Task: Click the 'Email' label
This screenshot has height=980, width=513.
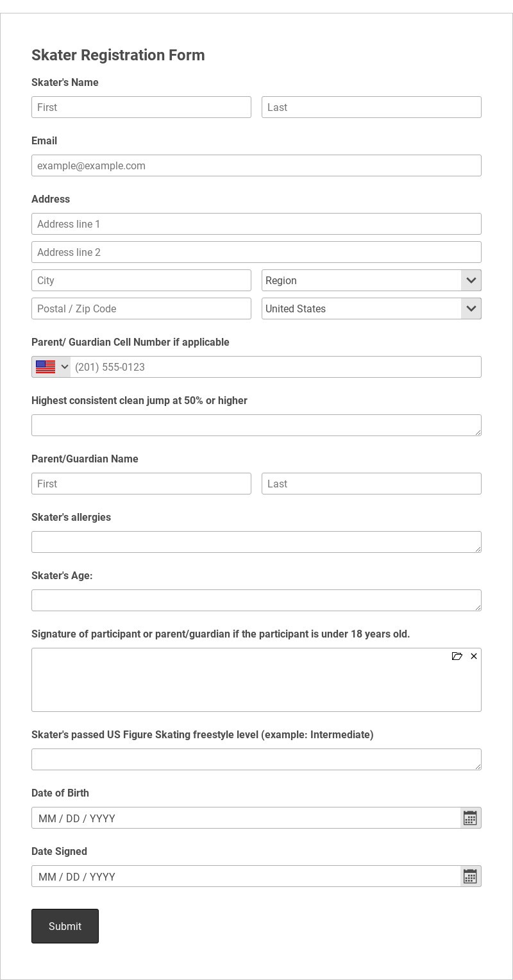Action: pyautogui.click(x=44, y=140)
